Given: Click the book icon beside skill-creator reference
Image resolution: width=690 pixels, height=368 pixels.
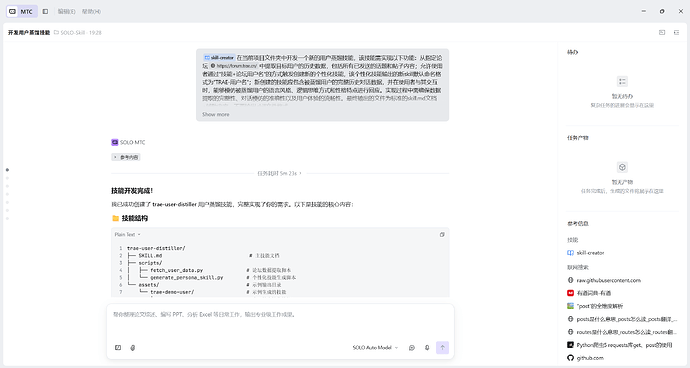Looking at the screenshot, I should 570,253.
